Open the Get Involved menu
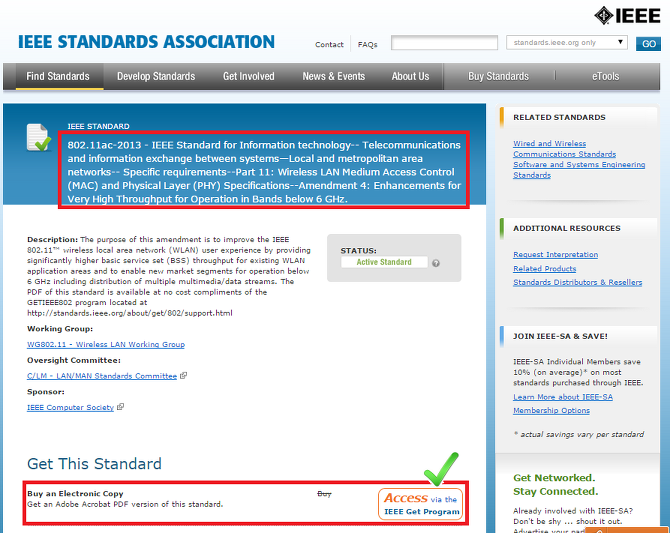 [249, 77]
